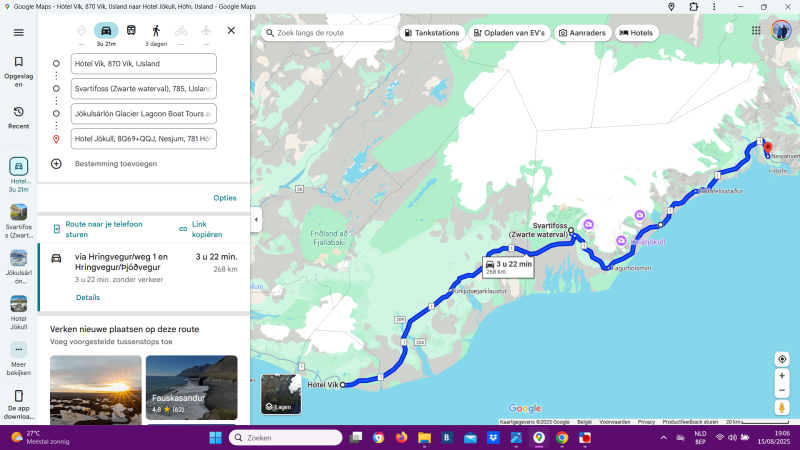800x450 pixels.
Task: Click the Street View pegman
Action: coord(782,408)
